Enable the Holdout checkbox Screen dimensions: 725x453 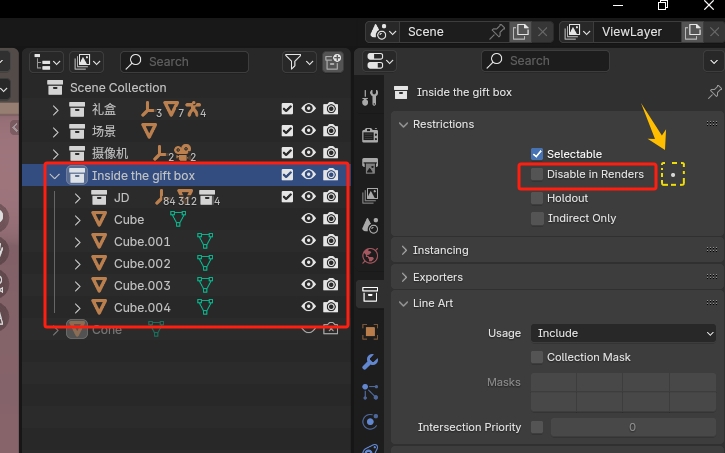point(537,198)
